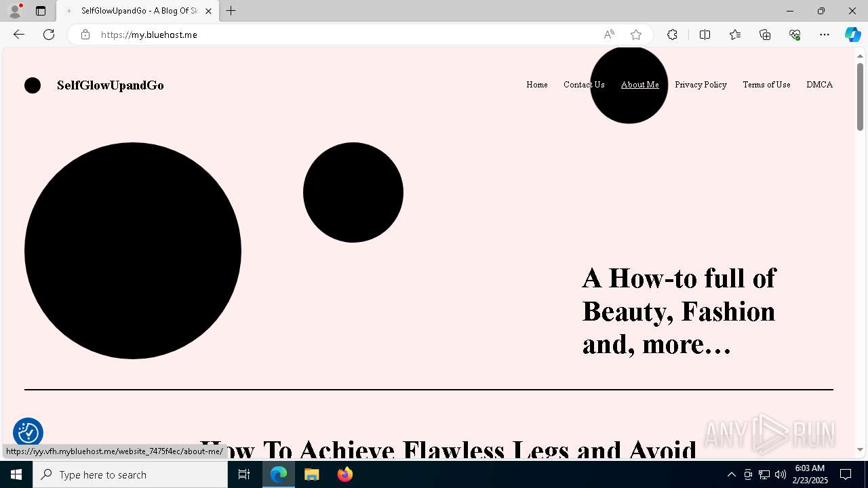868x488 pixels.
Task: Open the clock and date flyout
Action: (810, 474)
